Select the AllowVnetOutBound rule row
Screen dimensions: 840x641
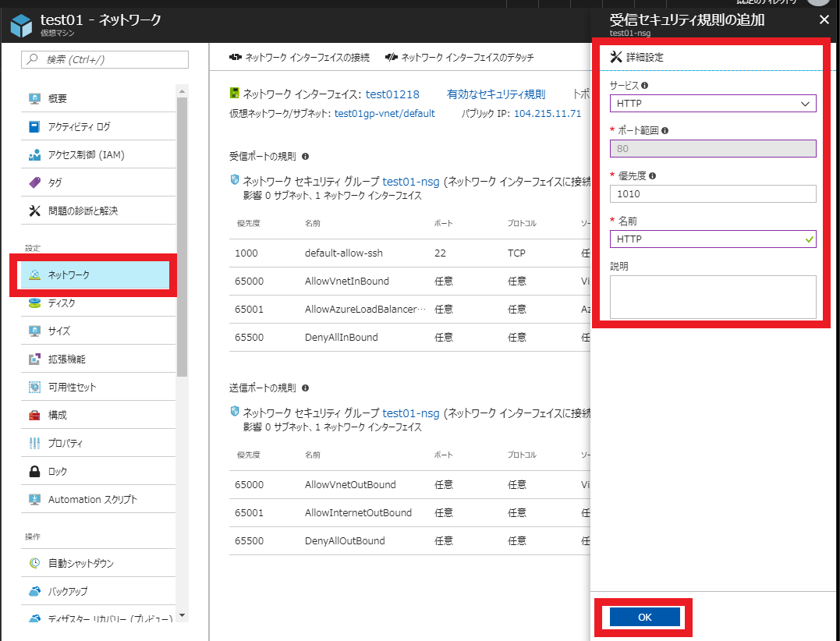[409, 484]
